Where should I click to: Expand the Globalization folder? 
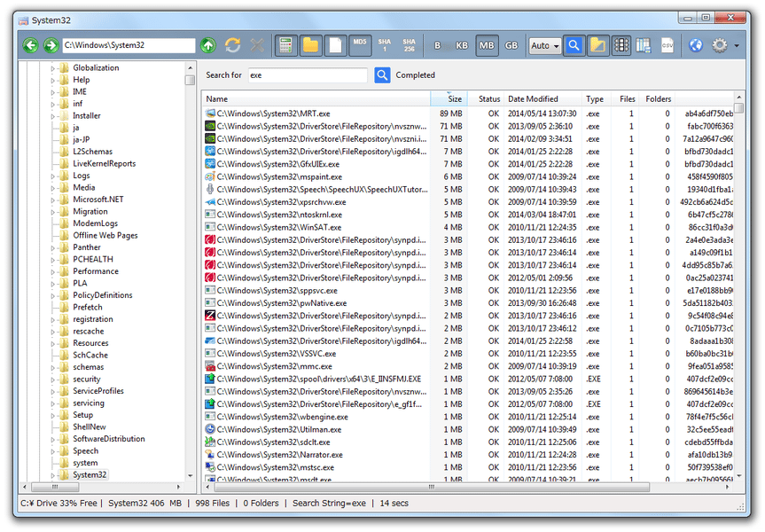(52, 68)
